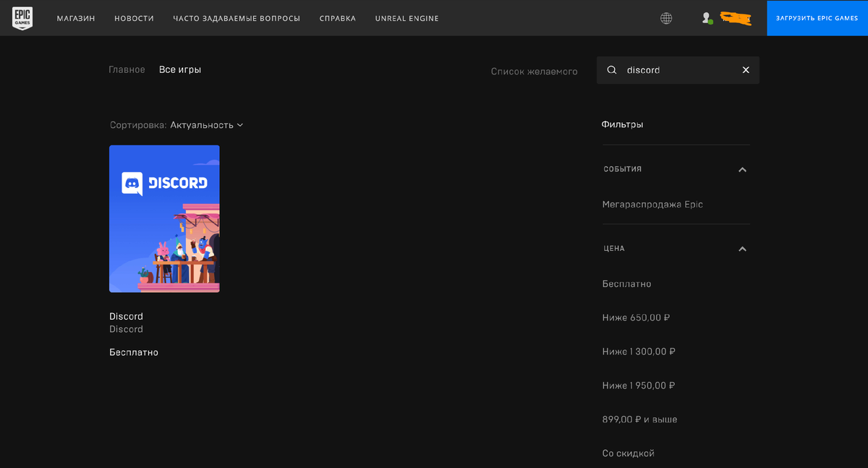868x468 pixels.
Task: Click the Discord publisher name in grey
Action: coord(126,329)
